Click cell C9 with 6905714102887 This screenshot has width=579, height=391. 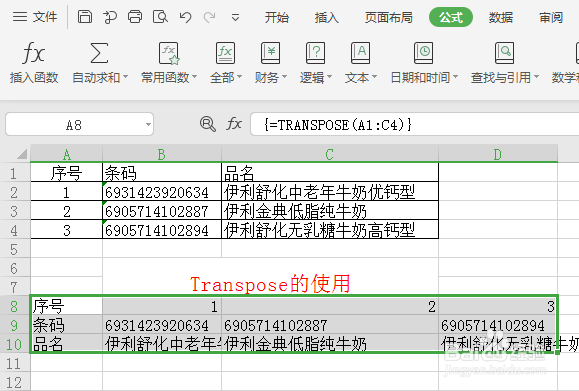pyautogui.click(x=330, y=325)
